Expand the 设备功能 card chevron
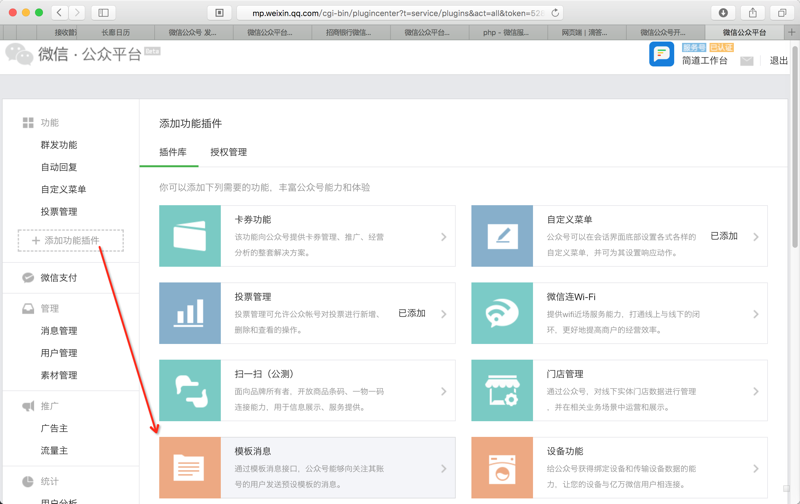 (756, 468)
